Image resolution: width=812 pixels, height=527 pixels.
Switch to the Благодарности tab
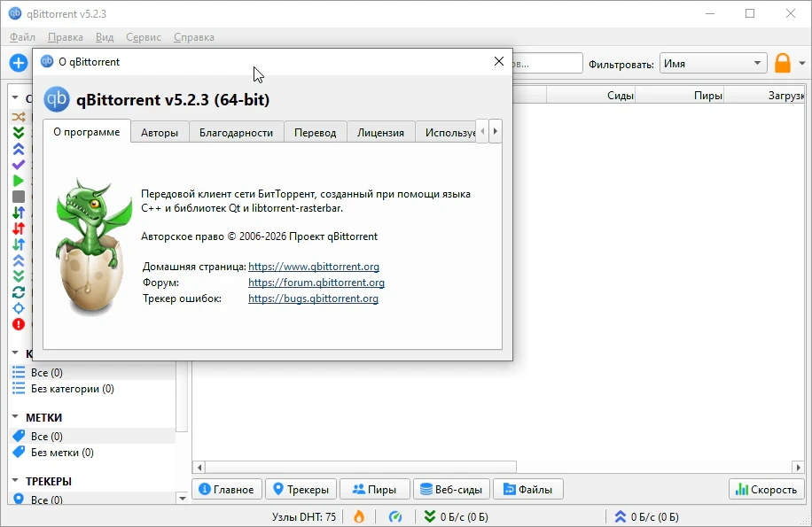[x=236, y=132]
